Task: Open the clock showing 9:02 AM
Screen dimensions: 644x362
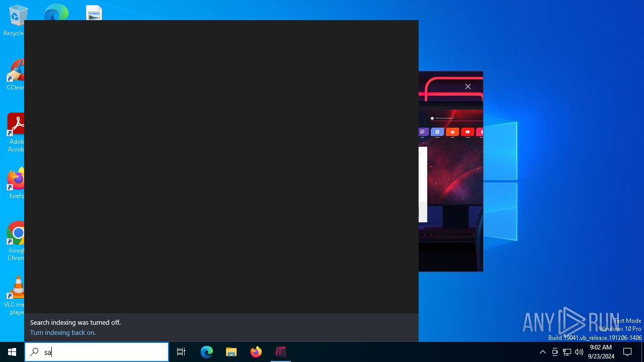Action: [601, 352]
